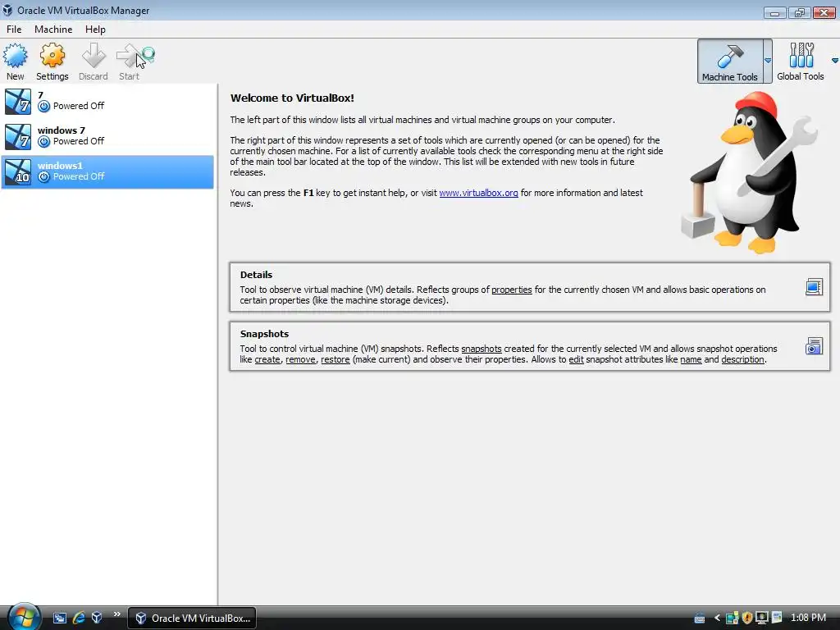This screenshot has height=630, width=840.
Task: Click the Discard toolbar icon
Action: [94, 61]
